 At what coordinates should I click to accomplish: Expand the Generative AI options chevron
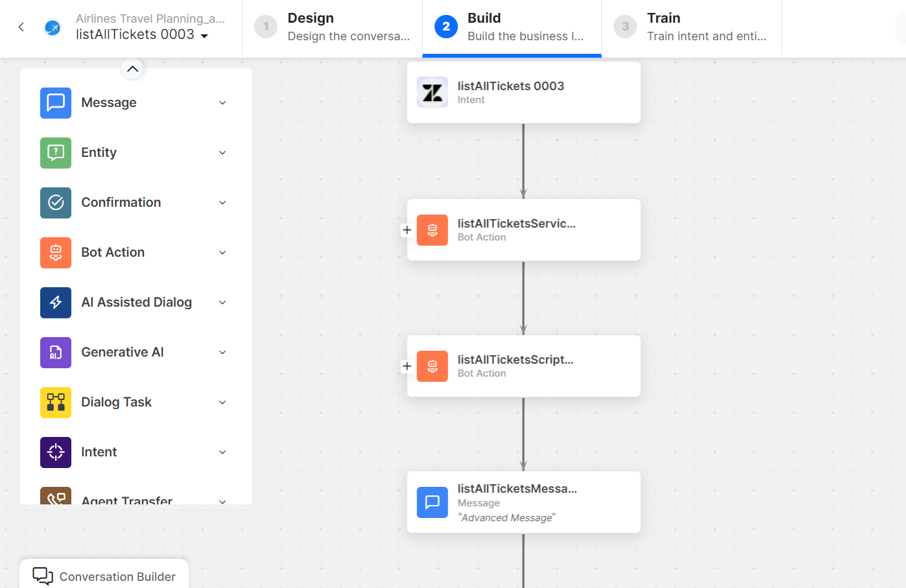coord(222,353)
